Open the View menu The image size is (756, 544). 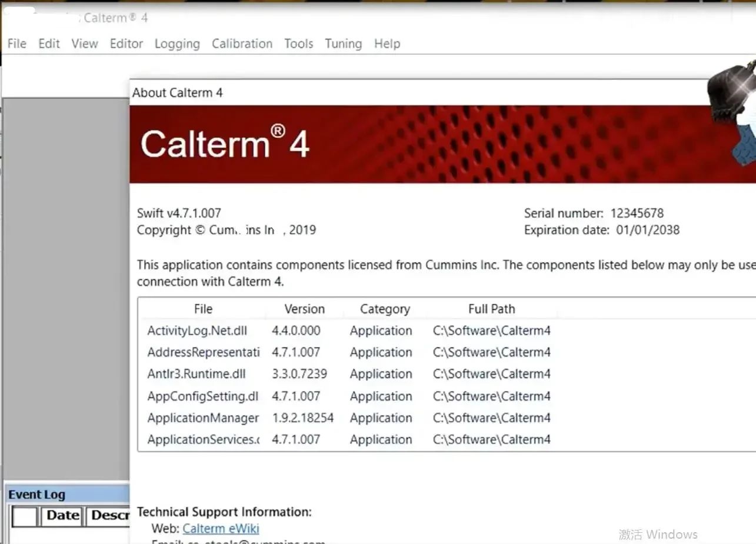pyautogui.click(x=85, y=44)
